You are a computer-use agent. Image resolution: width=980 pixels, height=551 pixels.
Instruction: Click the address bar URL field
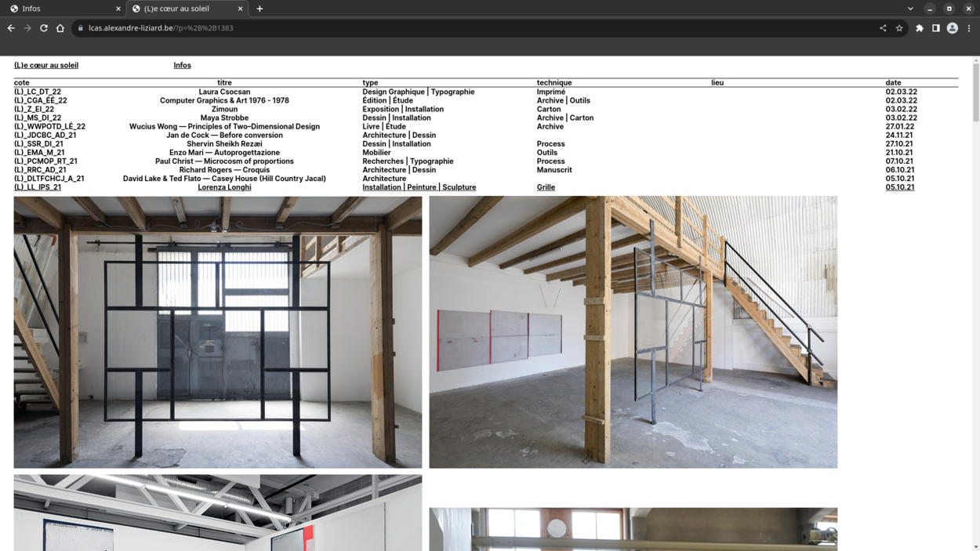pyautogui.click(x=470, y=28)
